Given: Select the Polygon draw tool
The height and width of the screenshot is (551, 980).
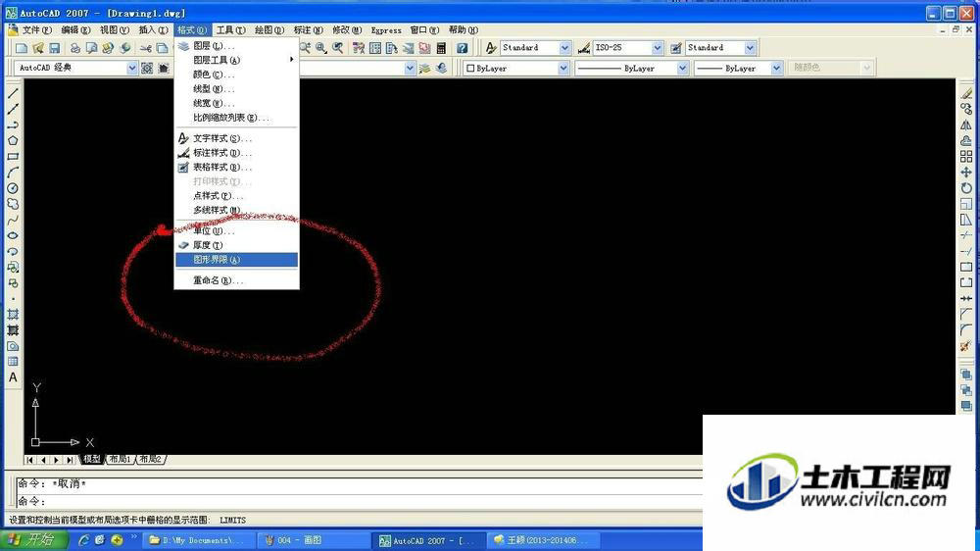Looking at the screenshot, I should pos(13,141).
